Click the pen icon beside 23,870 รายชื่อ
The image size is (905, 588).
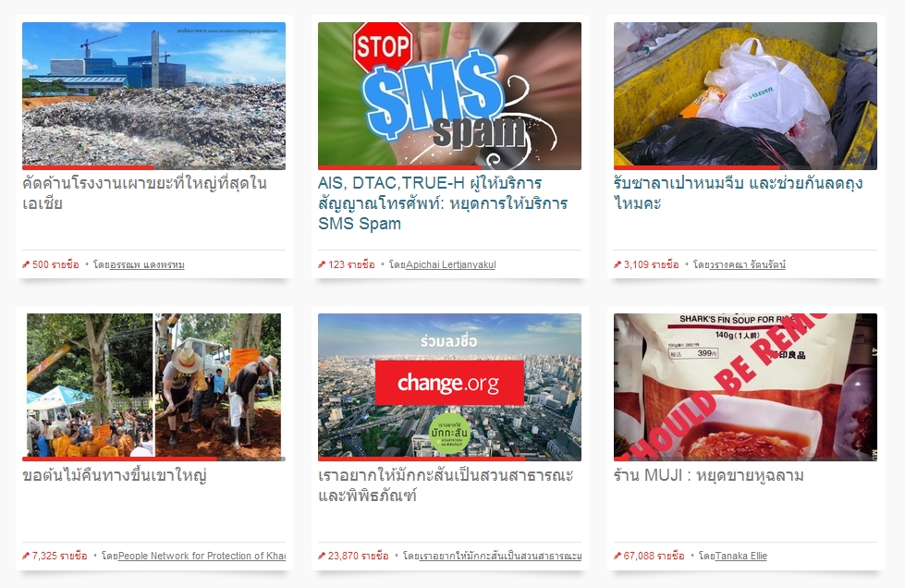click(322, 556)
